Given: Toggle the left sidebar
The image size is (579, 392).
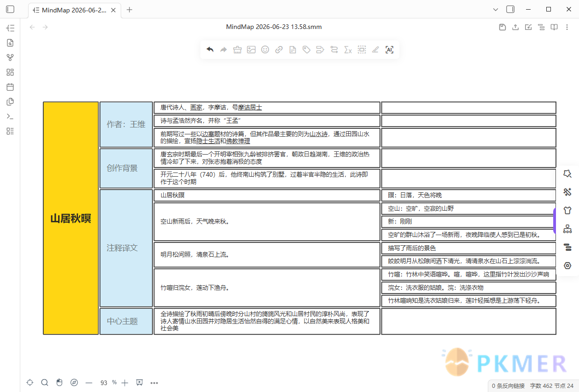Looking at the screenshot, I should 10,9.
